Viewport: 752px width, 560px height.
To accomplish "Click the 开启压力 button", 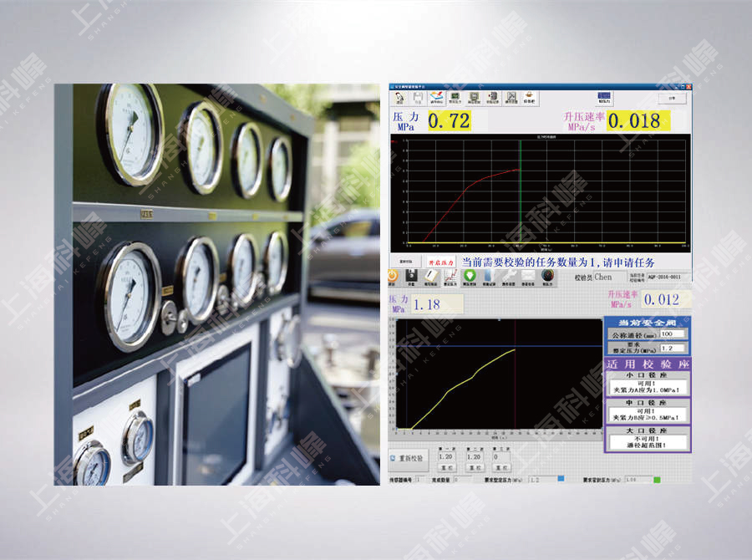I will 440,261.
